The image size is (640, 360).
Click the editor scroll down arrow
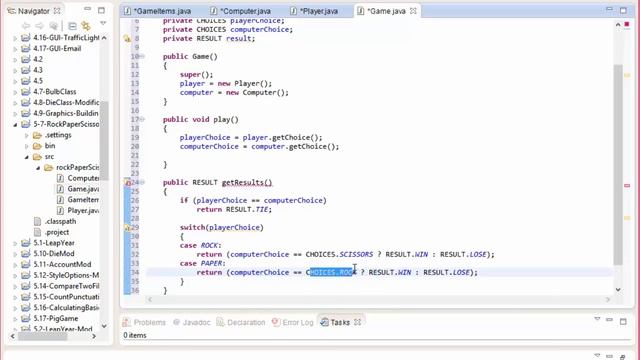click(618, 289)
